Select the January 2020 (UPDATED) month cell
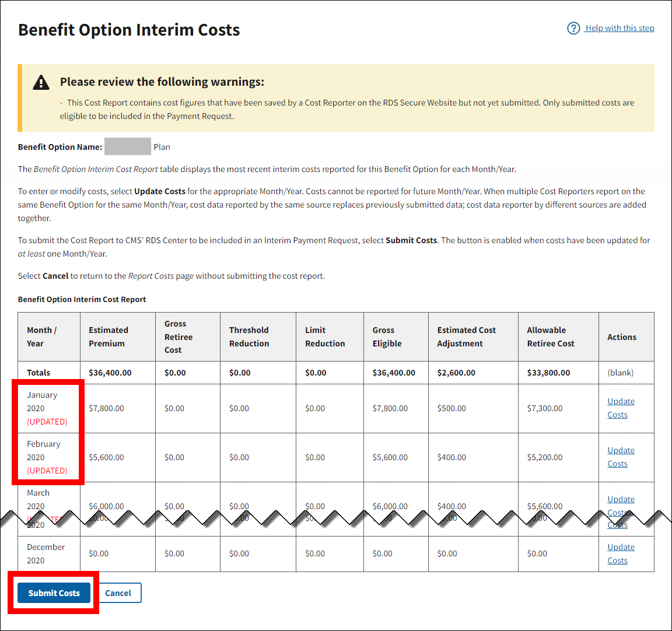The width and height of the screenshot is (672, 631). tap(47, 408)
